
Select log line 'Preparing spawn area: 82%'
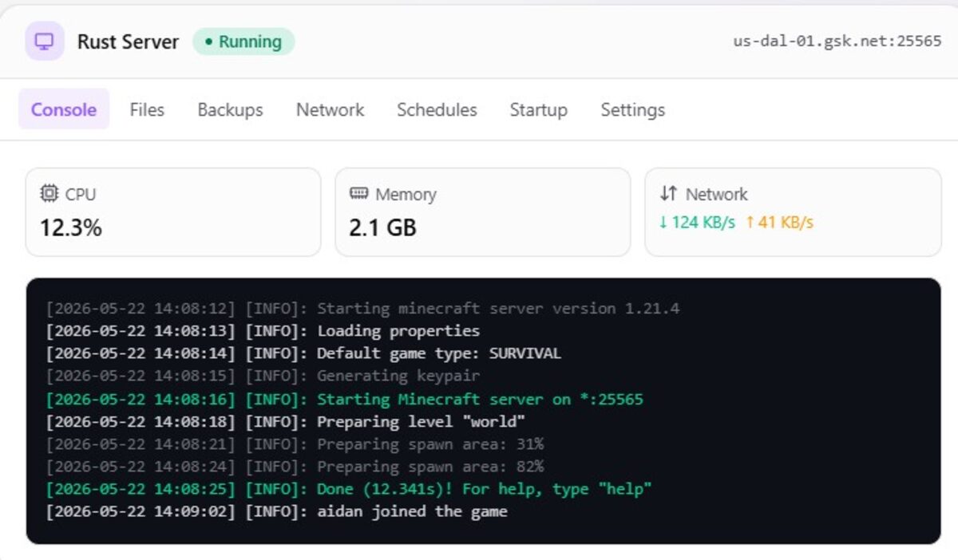point(295,466)
